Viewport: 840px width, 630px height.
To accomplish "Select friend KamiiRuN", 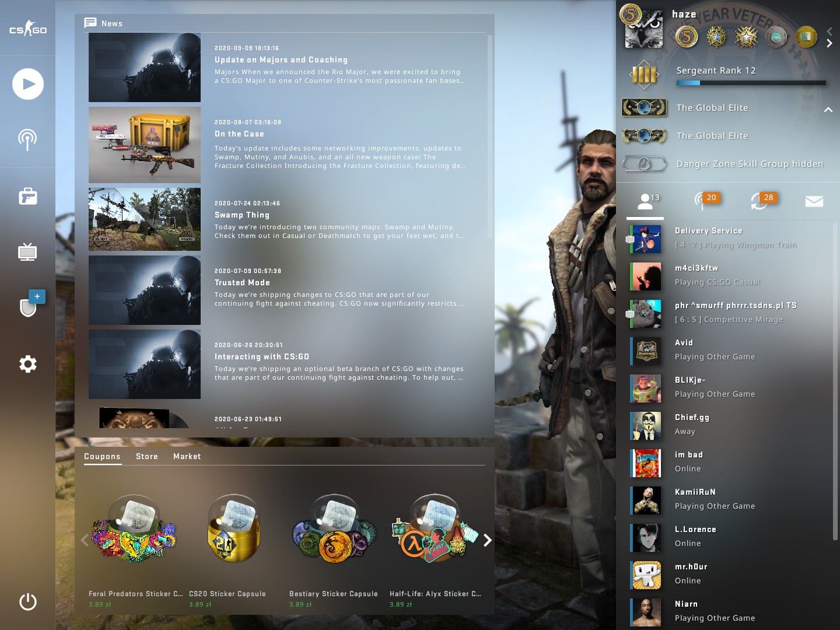I will pos(729,500).
